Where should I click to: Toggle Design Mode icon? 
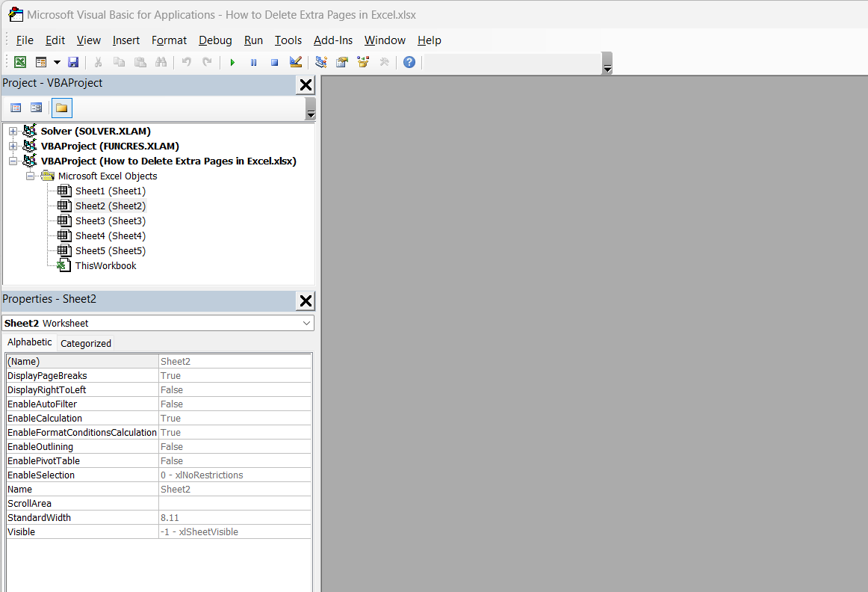[296, 62]
